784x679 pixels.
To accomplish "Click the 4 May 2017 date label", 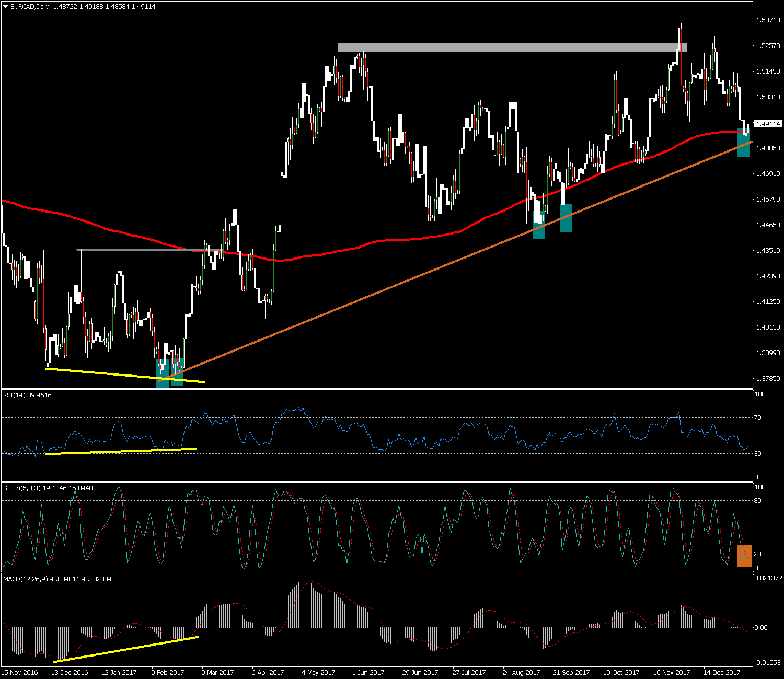I will point(318,673).
